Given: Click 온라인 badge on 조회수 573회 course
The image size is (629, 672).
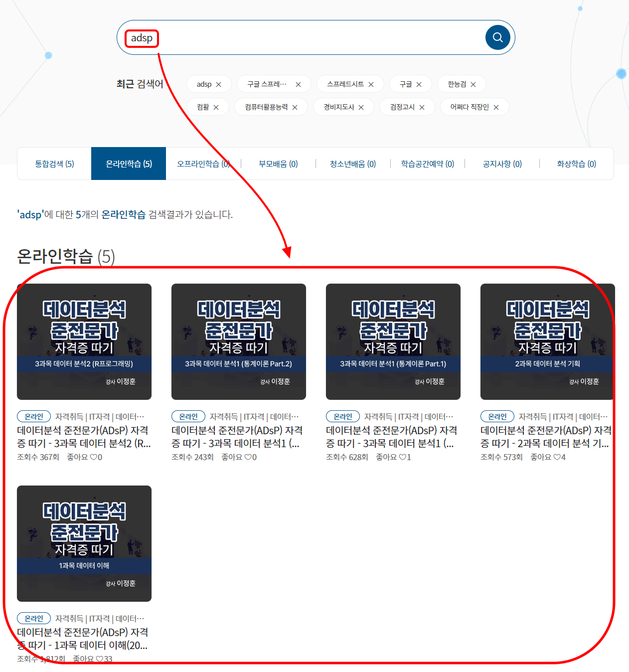Looking at the screenshot, I should 497,416.
